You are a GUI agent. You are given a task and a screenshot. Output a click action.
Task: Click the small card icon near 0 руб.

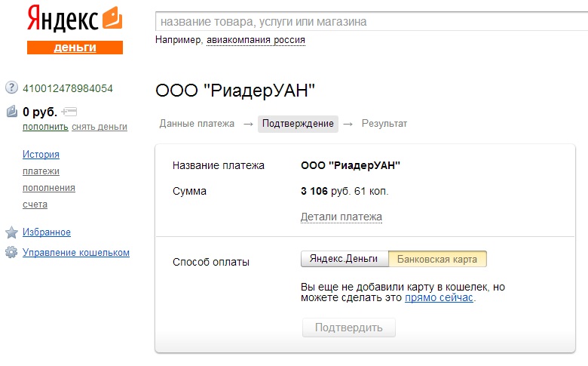70,112
